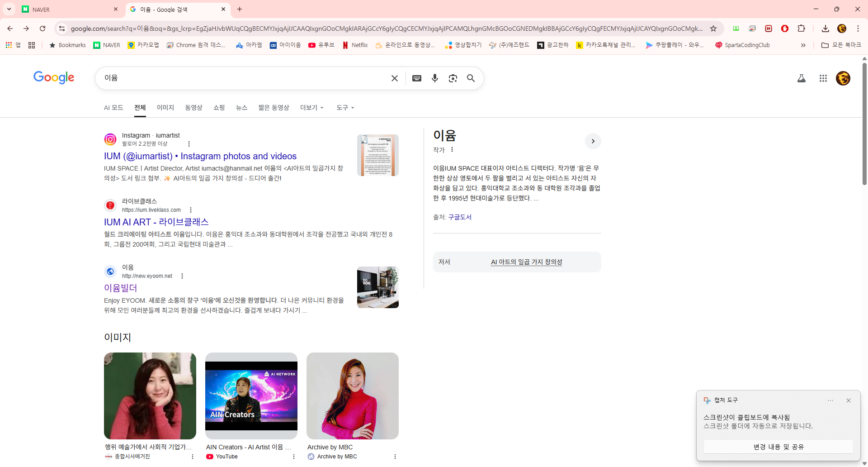Open the IUM (@iumartist) Instagram link
The image size is (868, 467).
tap(200, 156)
